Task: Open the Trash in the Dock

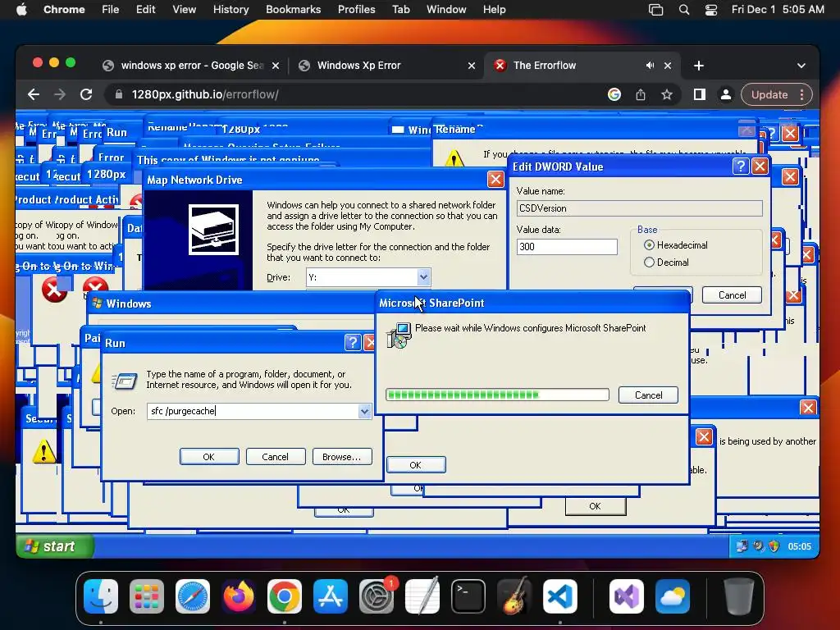Action: 739,596
